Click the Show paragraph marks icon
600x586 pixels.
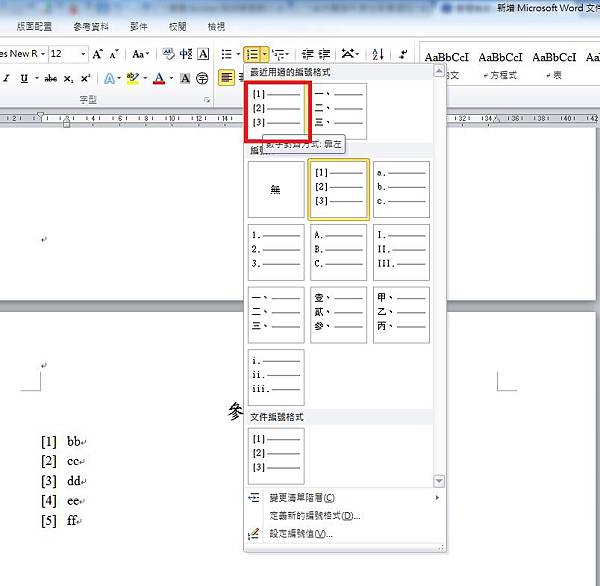(403, 54)
